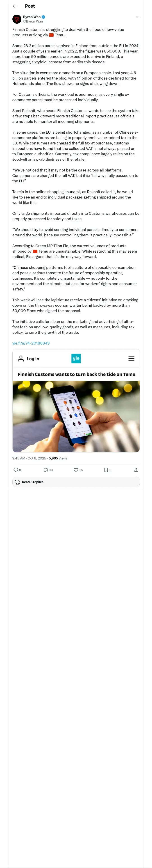Click the Finnish Customs article headline
Screen dimensions: 152x868
(x=77, y=374)
